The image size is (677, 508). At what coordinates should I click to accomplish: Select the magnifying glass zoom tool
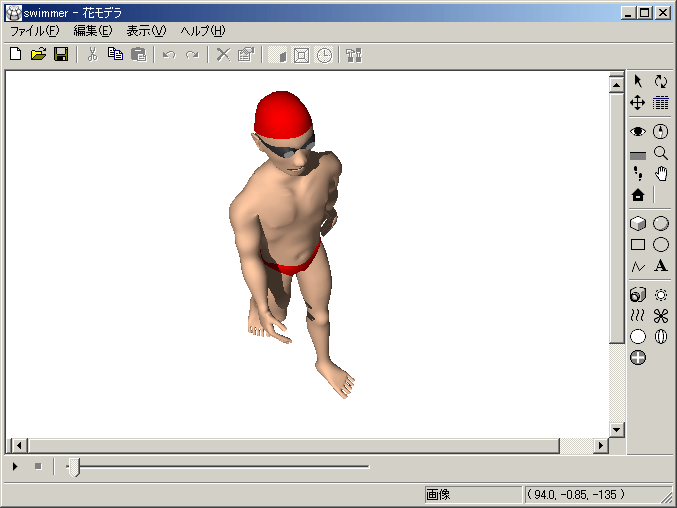[x=661, y=153]
